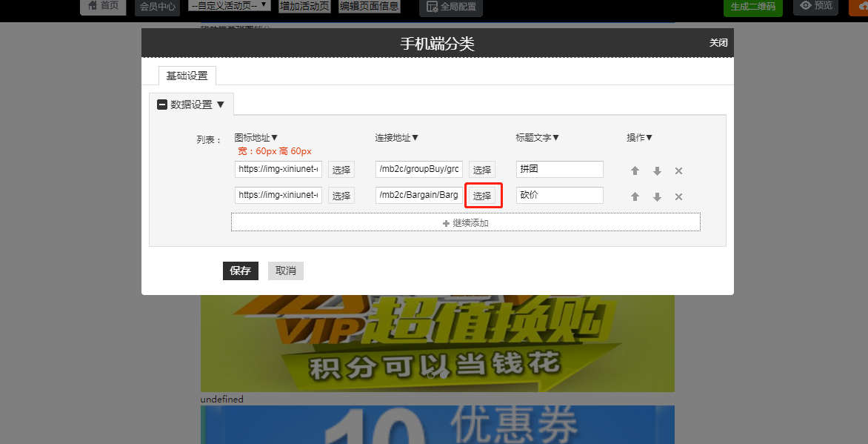The width and height of the screenshot is (868, 444).
Task: Delete the 拼团 row
Action: point(678,171)
